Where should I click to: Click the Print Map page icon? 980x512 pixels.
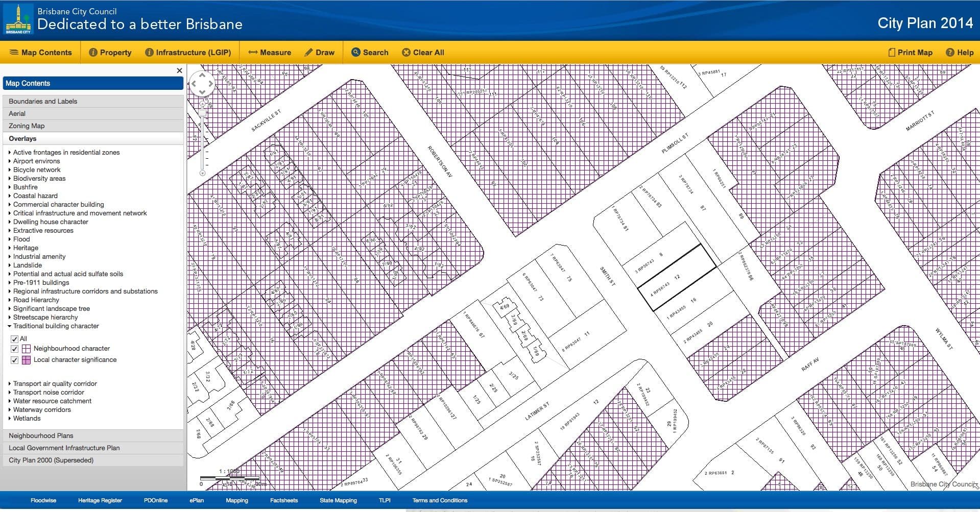click(x=892, y=53)
